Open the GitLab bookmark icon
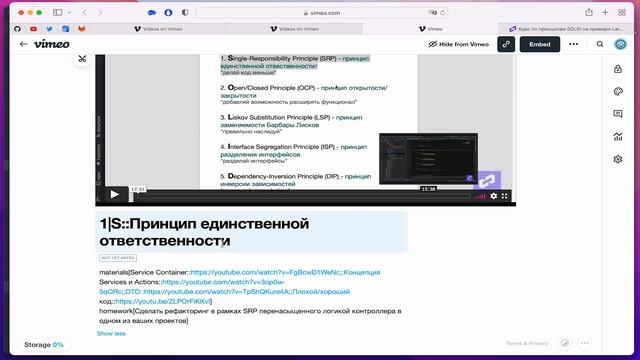 tap(82, 29)
